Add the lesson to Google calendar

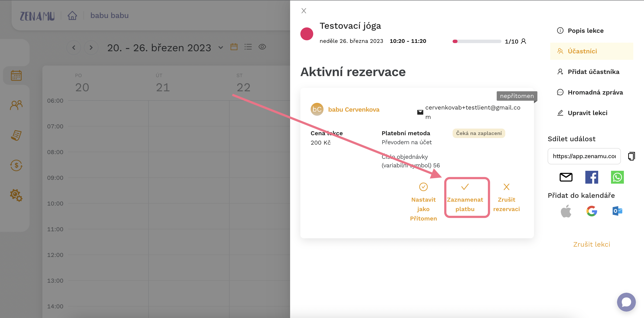[x=592, y=211]
